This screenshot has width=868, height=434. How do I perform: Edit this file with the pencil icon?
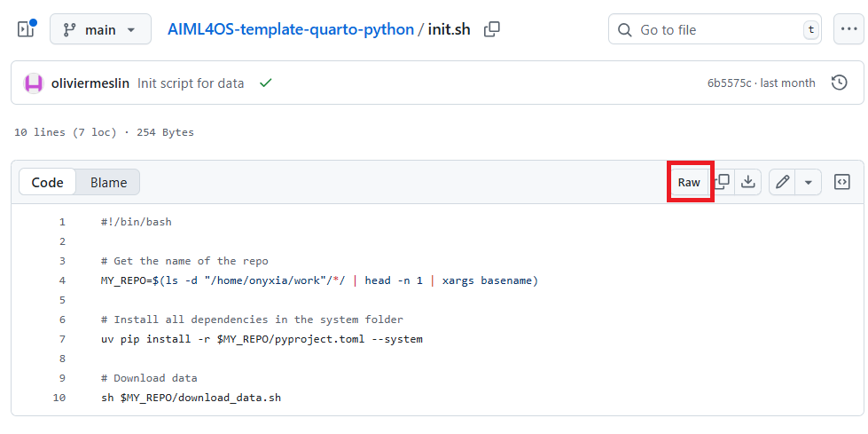782,182
